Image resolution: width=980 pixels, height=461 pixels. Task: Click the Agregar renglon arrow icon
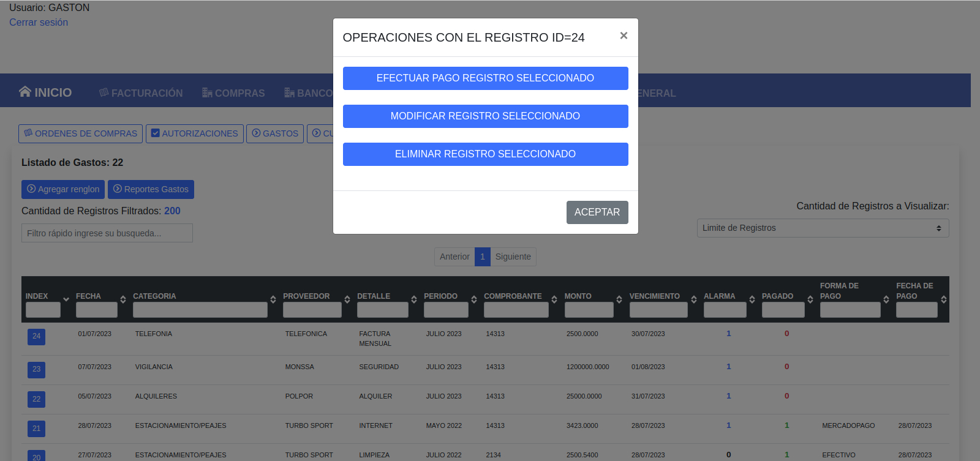point(31,189)
